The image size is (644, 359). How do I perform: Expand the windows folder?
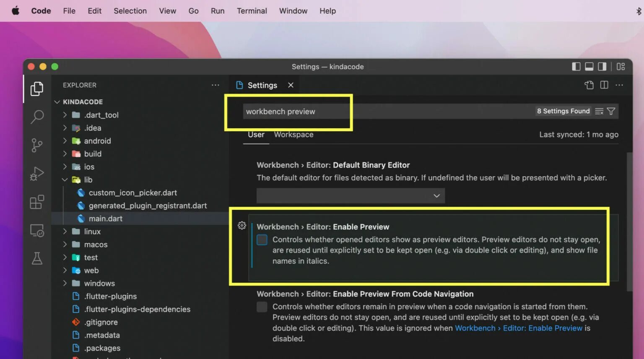coord(65,284)
